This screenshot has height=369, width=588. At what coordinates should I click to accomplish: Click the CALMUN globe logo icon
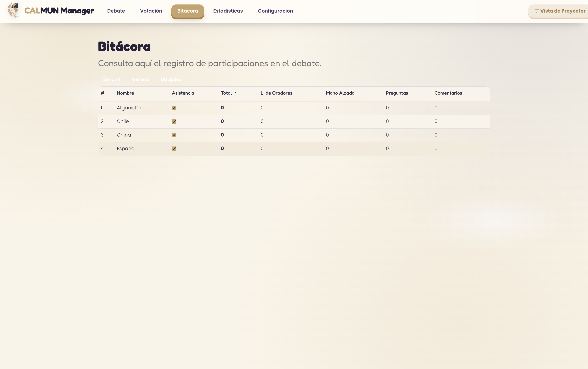click(13, 10)
